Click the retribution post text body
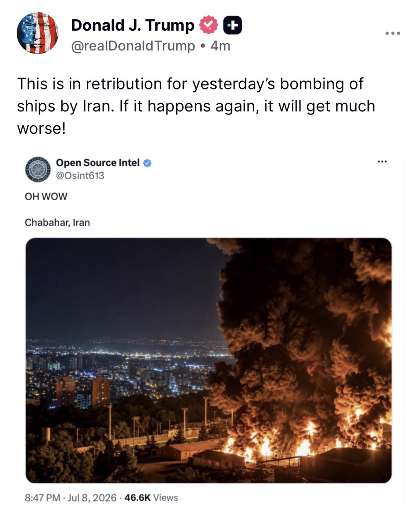Image resolution: width=420 pixels, height=526 pixels. (x=196, y=106)
